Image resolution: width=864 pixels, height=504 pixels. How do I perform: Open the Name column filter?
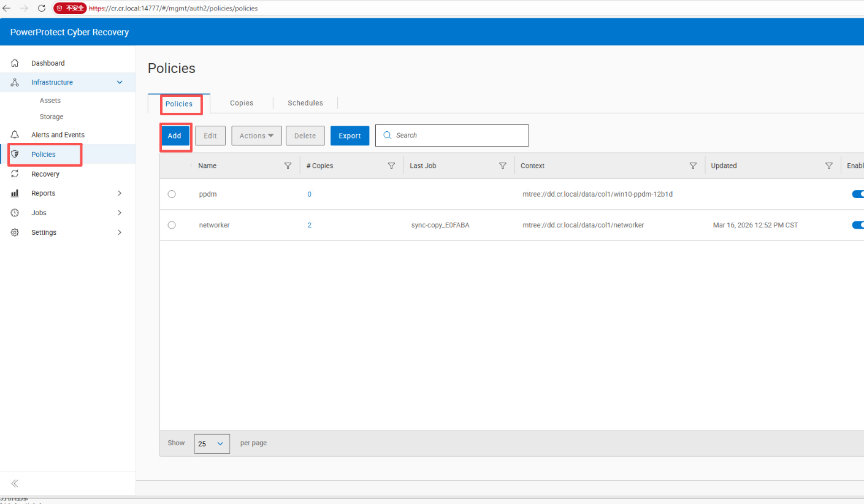pyautogui.click(x=288, y=166)
